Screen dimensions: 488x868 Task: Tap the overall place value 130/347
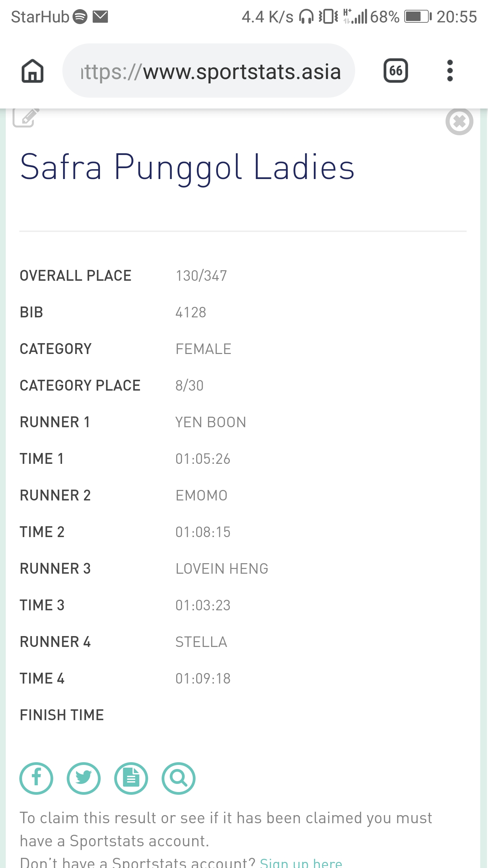201,276
